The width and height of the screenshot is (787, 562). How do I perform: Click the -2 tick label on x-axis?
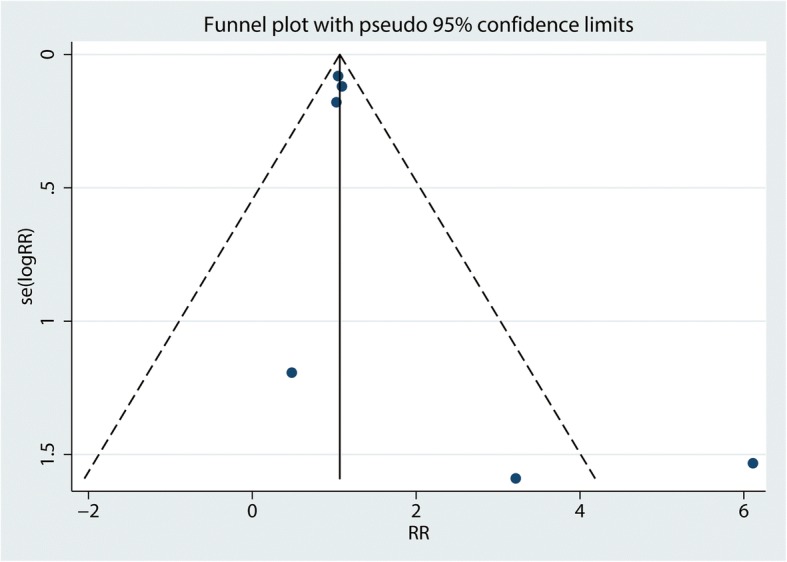[x=86, y=512]
